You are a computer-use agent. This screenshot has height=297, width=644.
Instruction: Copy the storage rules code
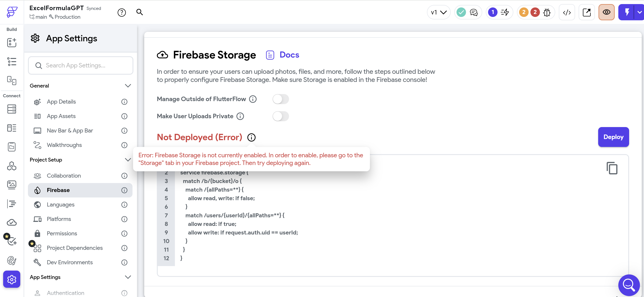[x=612, y=168]
